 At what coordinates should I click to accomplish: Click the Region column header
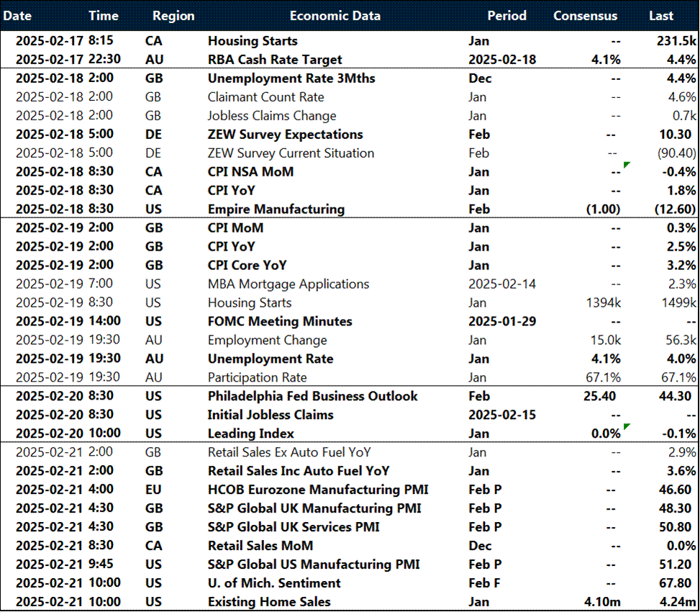tap(173, 15)
